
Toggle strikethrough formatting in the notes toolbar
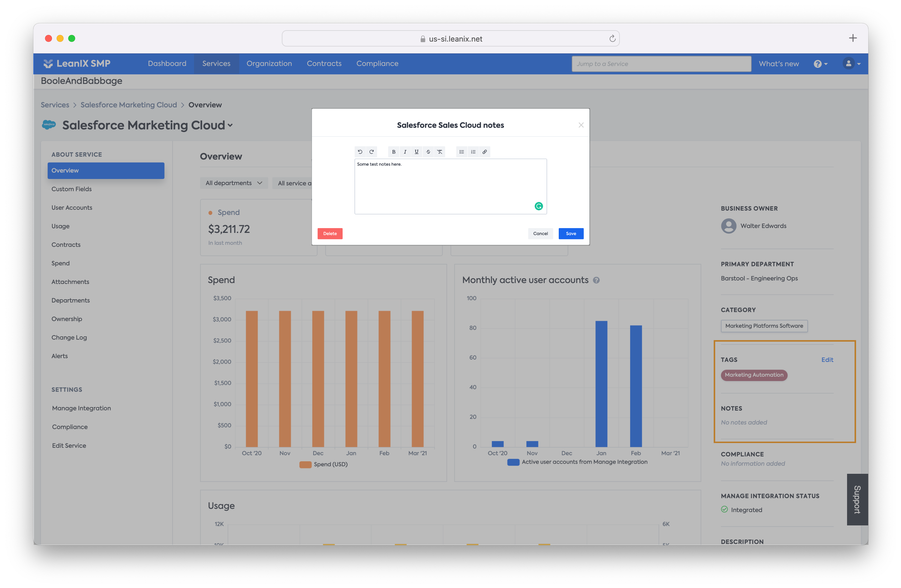point(428,152)
